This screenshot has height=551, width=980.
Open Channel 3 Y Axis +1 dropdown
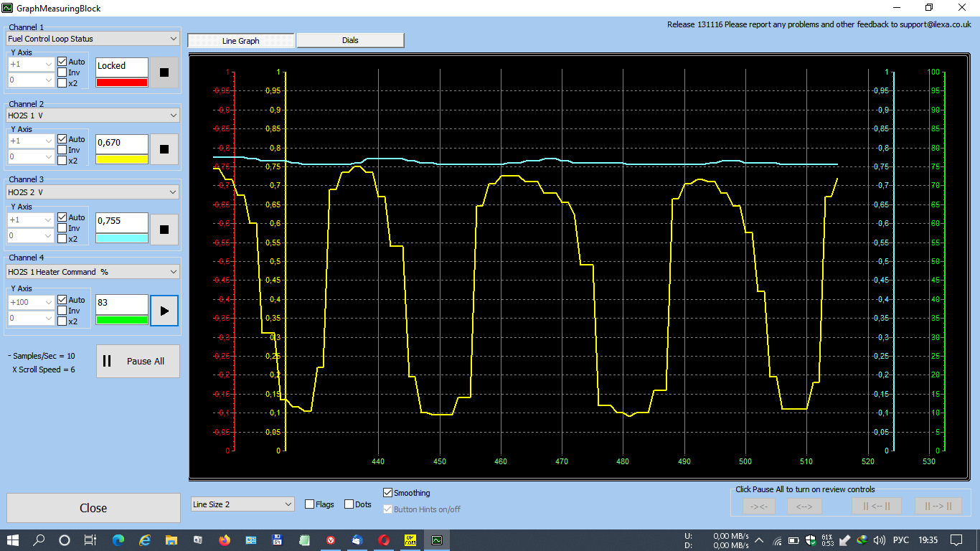(x=32, y=220)
